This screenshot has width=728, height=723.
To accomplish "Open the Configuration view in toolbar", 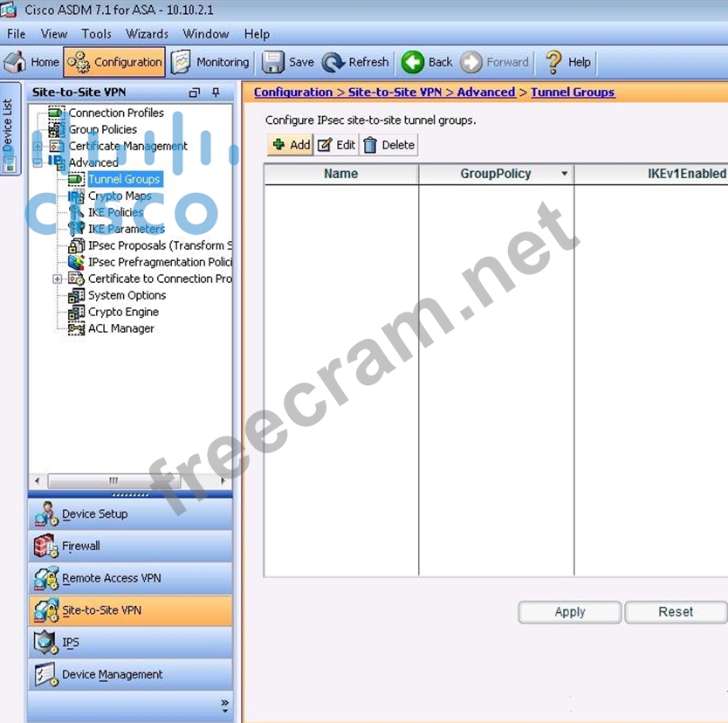I will 113,62.
